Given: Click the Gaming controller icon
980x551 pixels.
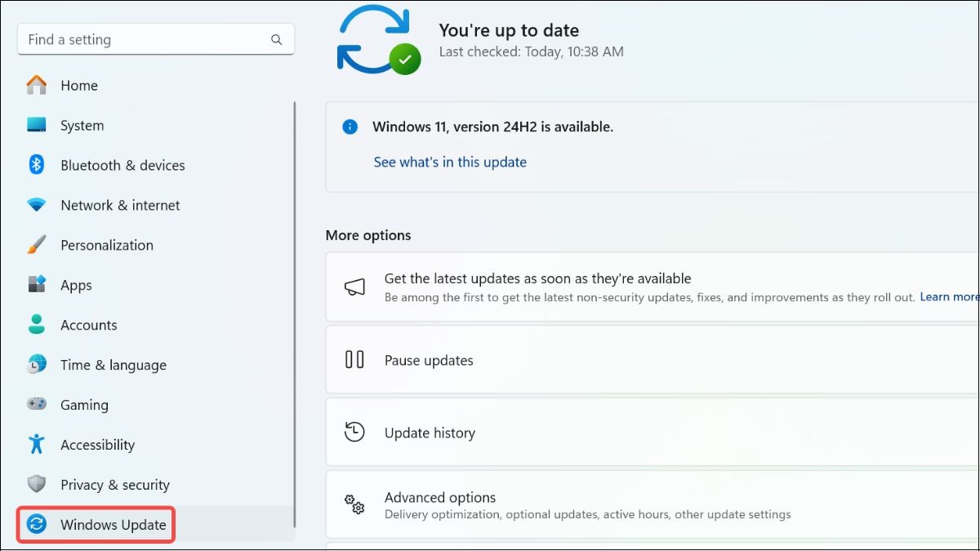Looking at the screenshot, I should pyautogui.click(x=37, y=404).
